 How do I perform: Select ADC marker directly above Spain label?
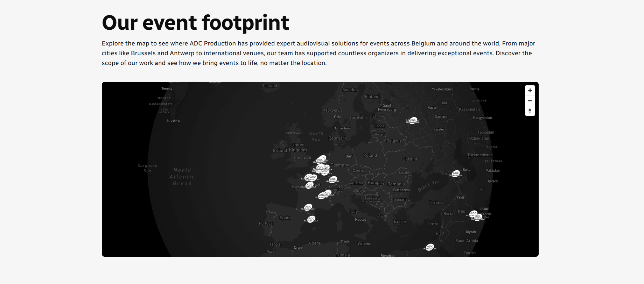tap(308, 207)
